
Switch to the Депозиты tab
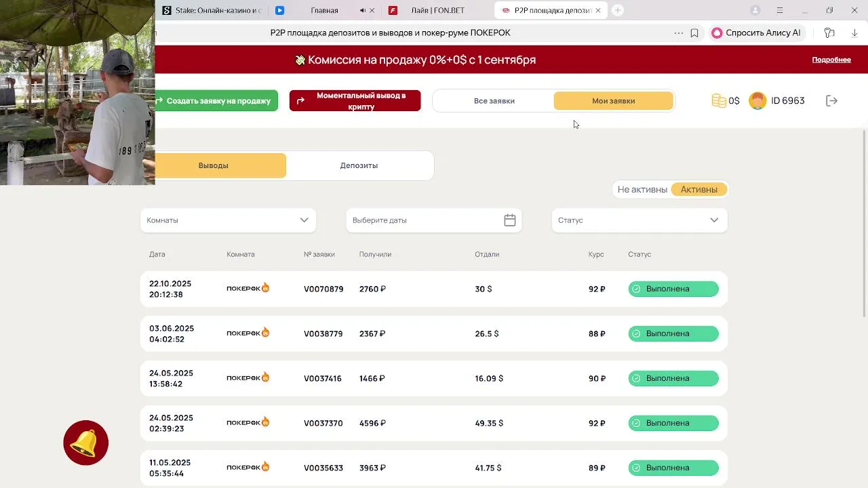pyautogui.click(x=359, y=165)
